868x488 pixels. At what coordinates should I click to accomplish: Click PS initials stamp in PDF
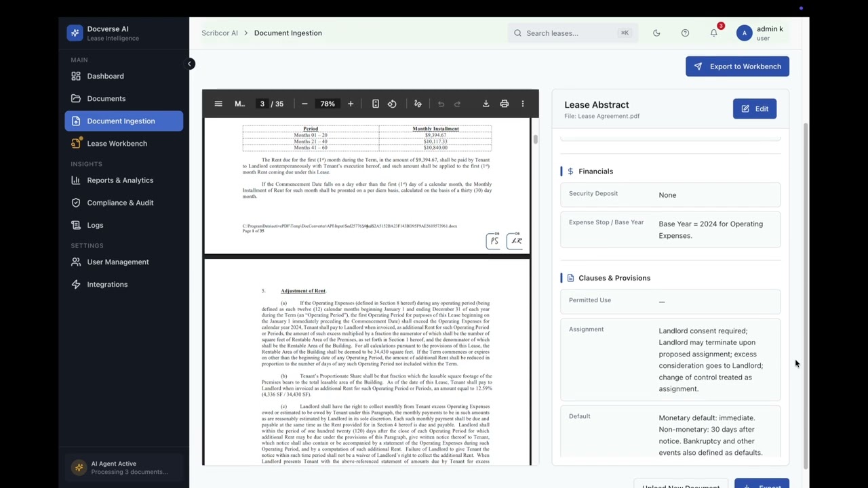[x=494, y=241]
